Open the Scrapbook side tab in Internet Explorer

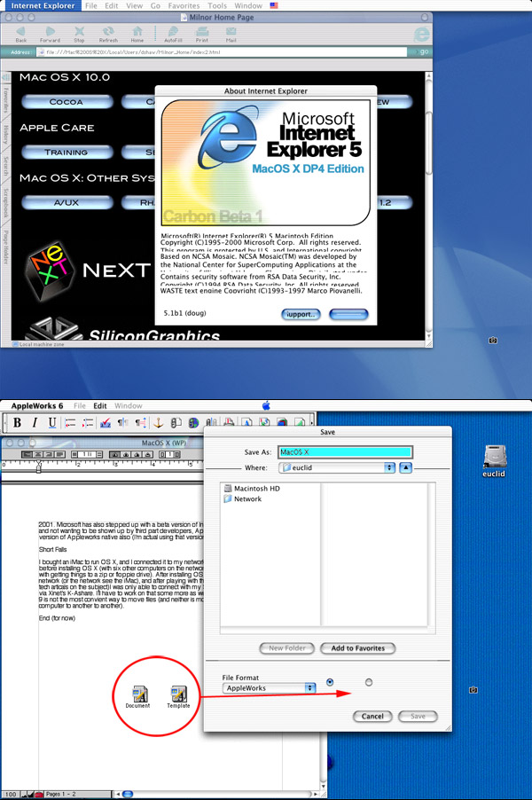click(5, 202)
